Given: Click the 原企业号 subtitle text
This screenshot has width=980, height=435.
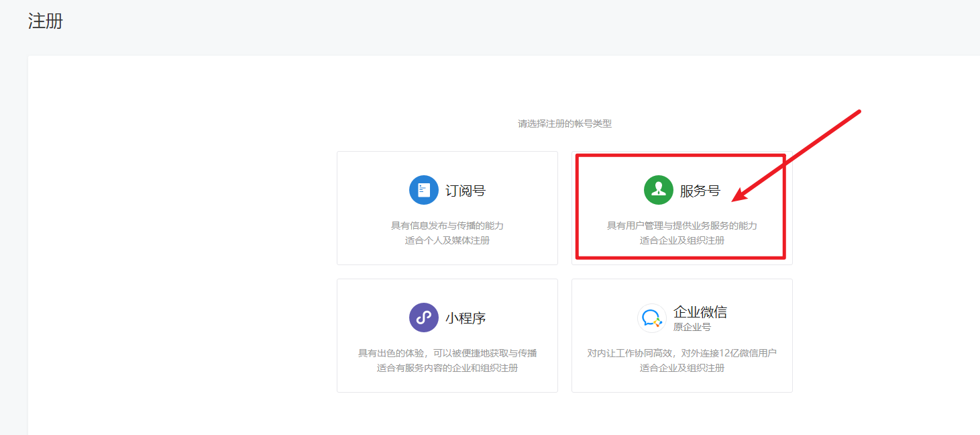Looking at the screenshot, I should (x=692, y=327).
